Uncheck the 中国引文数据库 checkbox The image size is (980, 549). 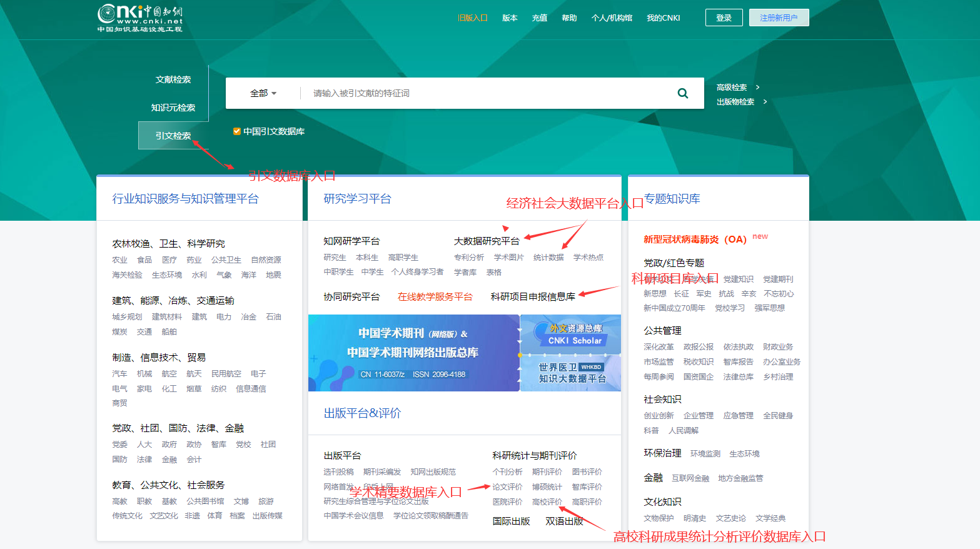click(x=237, y=131)
